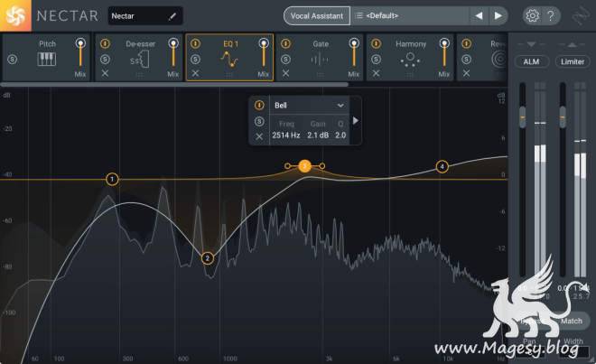
Task: Remove the Harmony module
Action: tap(376, 73)
